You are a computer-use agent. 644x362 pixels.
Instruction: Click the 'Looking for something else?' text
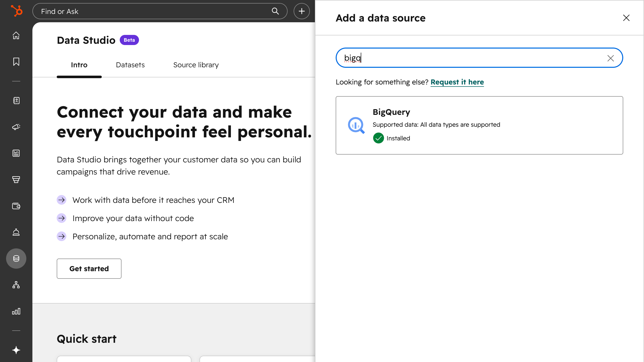click(382, 82)
